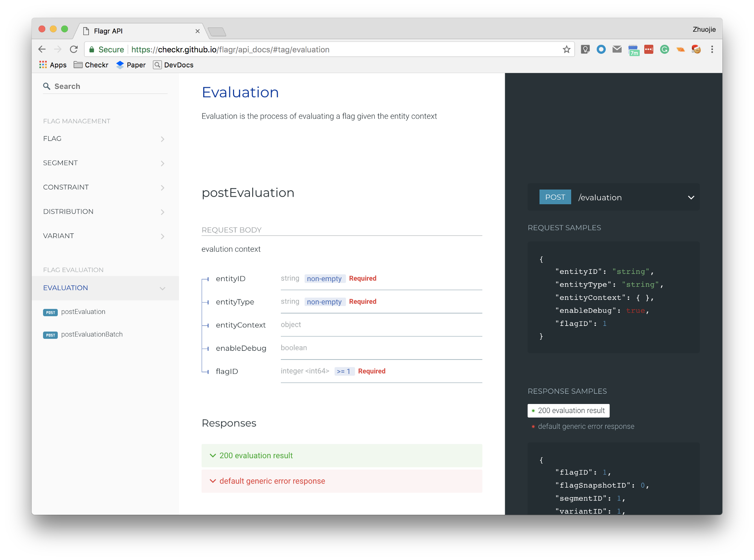Click the browser reload icon
Viewport: 754px width, 560px height.
point(74,49)
